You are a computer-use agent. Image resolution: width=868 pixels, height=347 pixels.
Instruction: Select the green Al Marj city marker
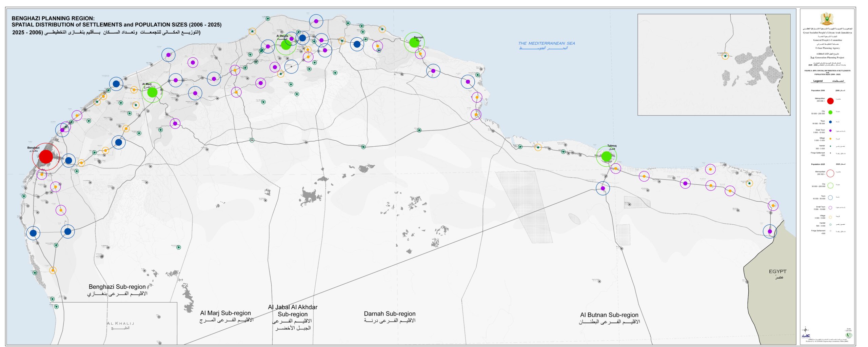[152, 92]
